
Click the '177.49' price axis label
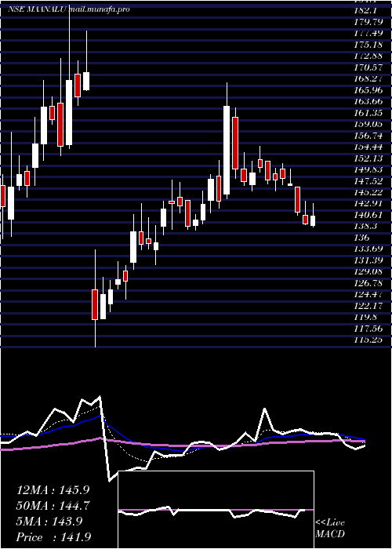click(368, 33)
